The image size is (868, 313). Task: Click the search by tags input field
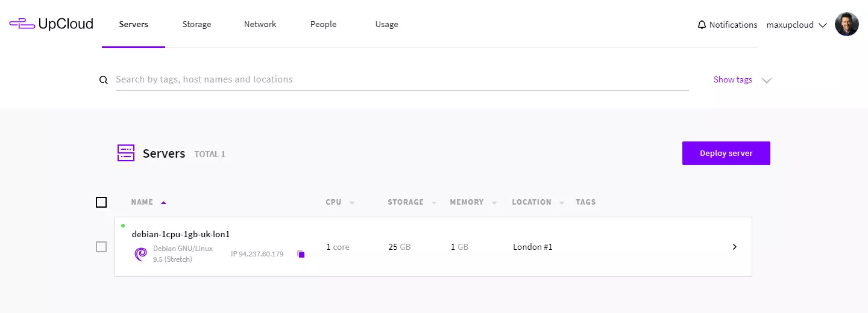(402, 79)
